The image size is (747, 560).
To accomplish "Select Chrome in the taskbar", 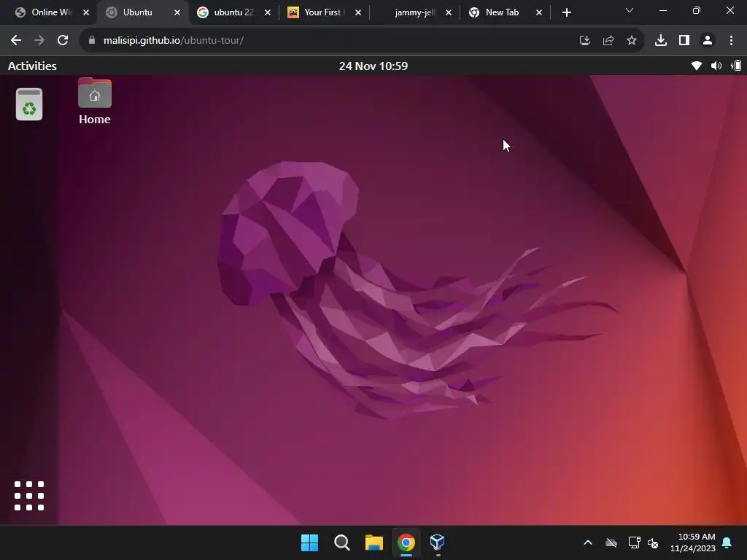I will pos(406,542).
